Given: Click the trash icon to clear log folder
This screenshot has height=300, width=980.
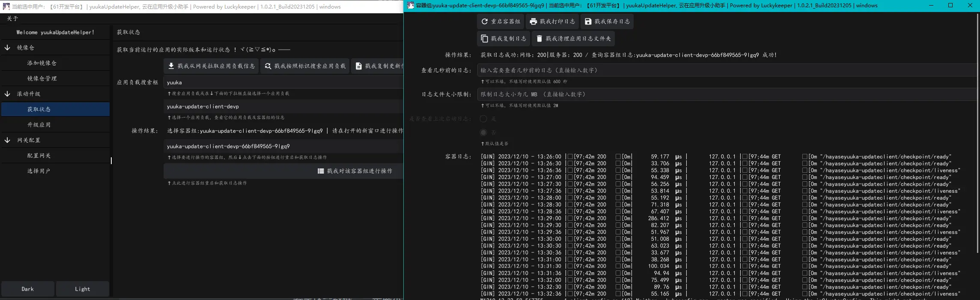Looking at the screenshot, I should point(539,39).
